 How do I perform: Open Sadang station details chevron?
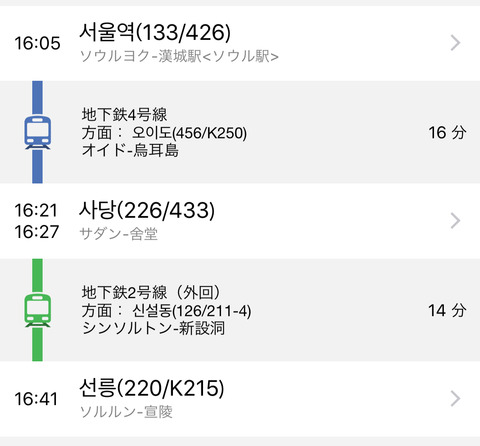click(455, 221)
